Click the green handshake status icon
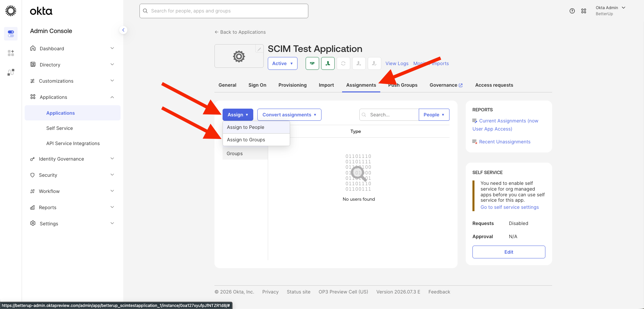 (x=312, y=63)
